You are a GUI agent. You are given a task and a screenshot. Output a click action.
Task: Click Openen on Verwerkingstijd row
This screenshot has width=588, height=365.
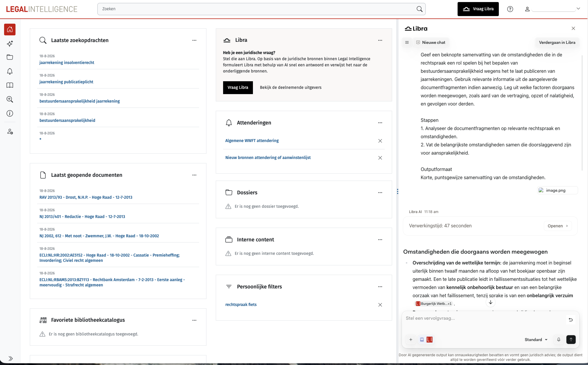[557, 226]
